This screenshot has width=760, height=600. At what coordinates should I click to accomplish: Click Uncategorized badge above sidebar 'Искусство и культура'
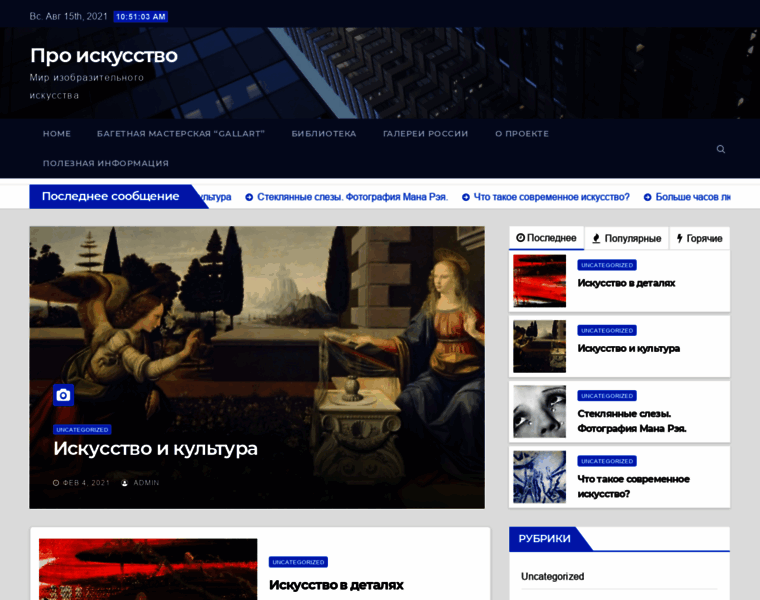point(607,331)
